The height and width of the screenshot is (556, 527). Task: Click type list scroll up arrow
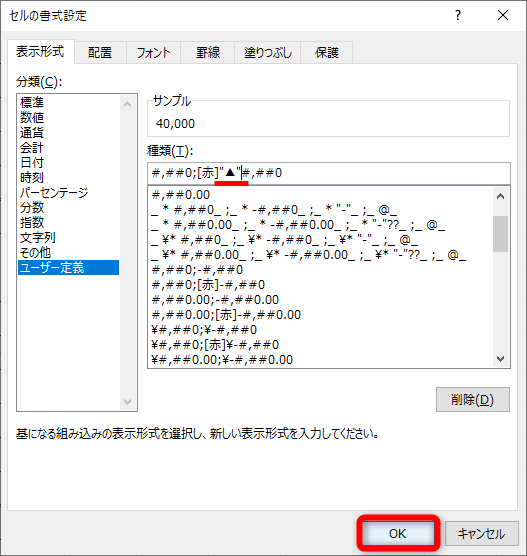tap(500, 196)
